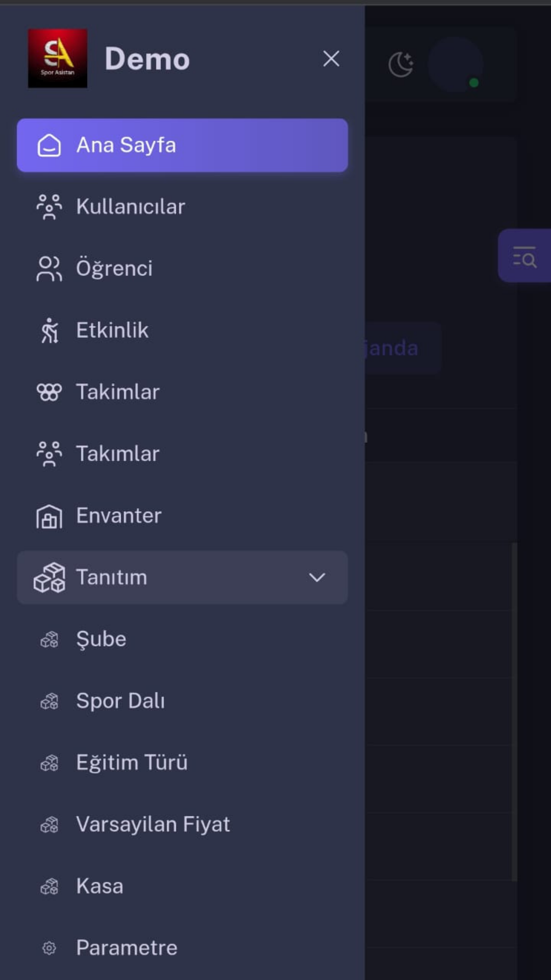Click the Tanıtım boxes icon
Viewport: 551px width, 980px height.
pyautogui.click(x=49, y=577)
